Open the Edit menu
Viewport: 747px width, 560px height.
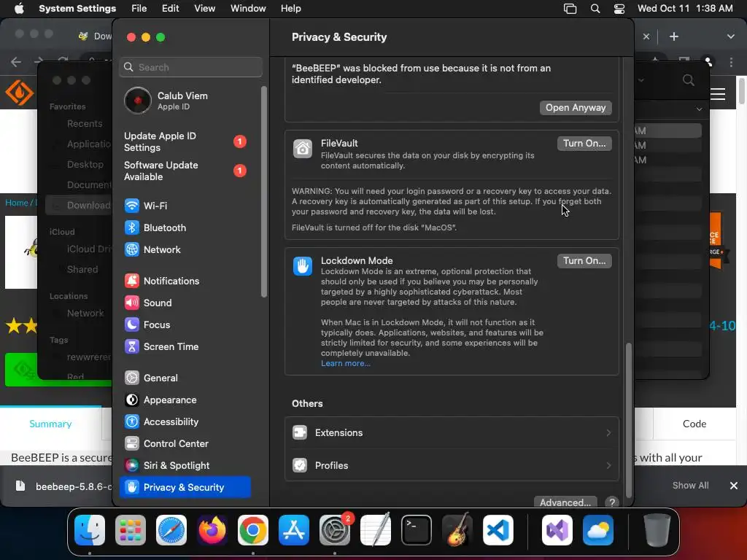[x=170, y=9]
